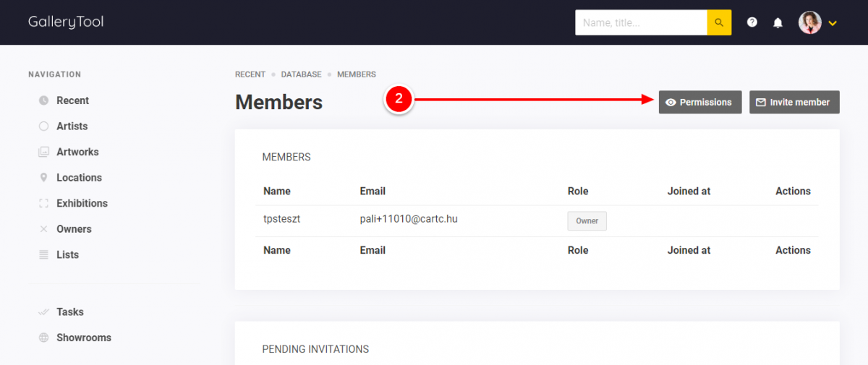Viewport: 868px width, 365px height.
Task: Focus the Name, title search field
Action: pos(641,22)
